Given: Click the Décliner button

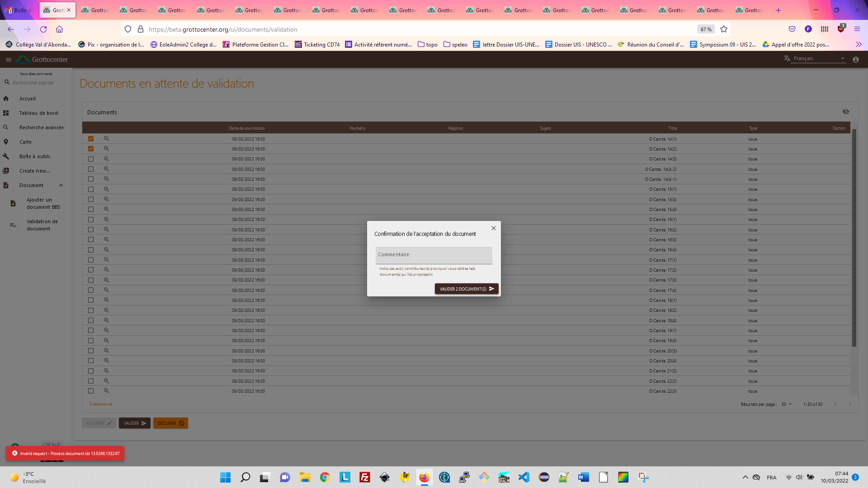Looking at the screenshot, I should click(x=170, y=423).
